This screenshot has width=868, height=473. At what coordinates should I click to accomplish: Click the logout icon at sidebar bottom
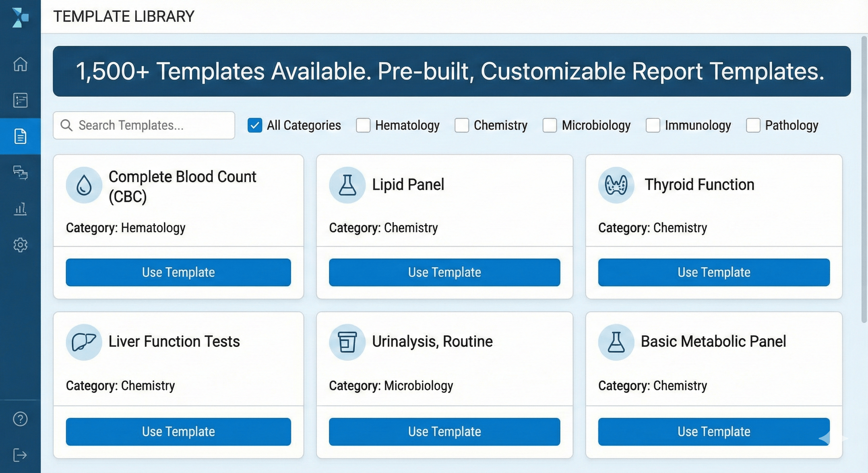pyautogui.click(x=20, y=455)
